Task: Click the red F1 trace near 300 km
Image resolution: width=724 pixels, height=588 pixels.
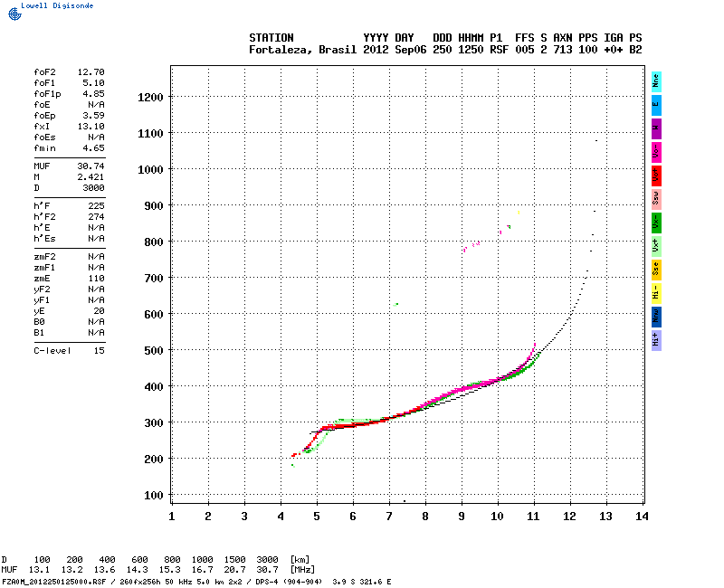Action: 351,424
